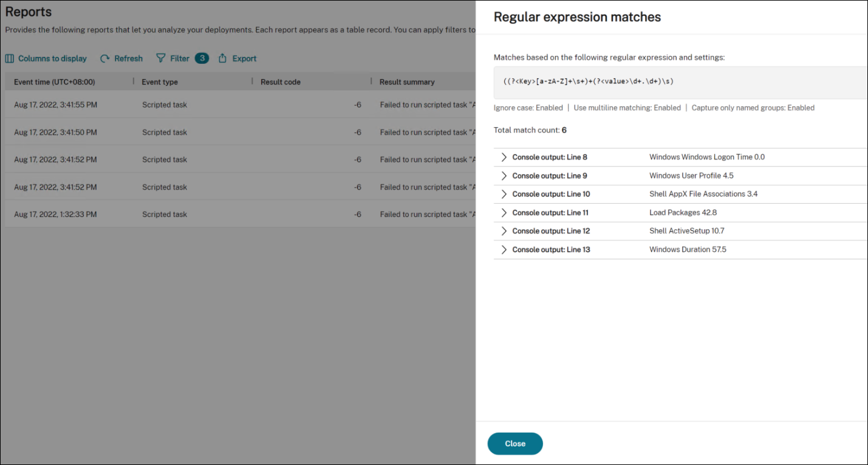Image resolution: width=868 pixels, height=465 pixels.
Task: Expand Console output: Line 11 row
Action: (x=504, y=213)
